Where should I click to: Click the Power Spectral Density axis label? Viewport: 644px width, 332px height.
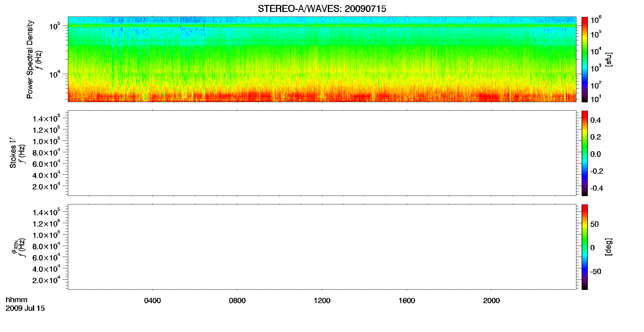pyautogui.click(x=30, y=59)
